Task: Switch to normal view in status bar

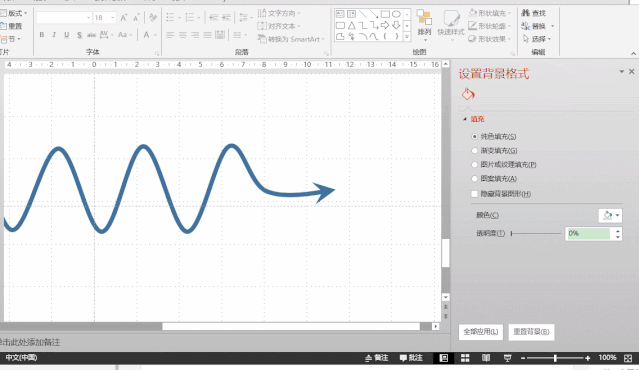Action: pyautogui.click(x=444, y=358)
